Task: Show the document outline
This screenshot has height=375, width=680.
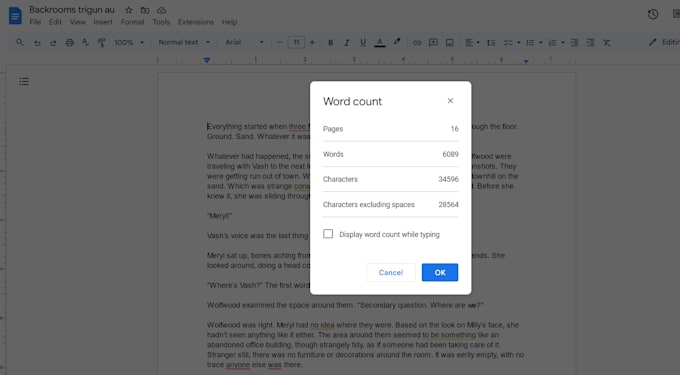Action: tap(24, 82)
